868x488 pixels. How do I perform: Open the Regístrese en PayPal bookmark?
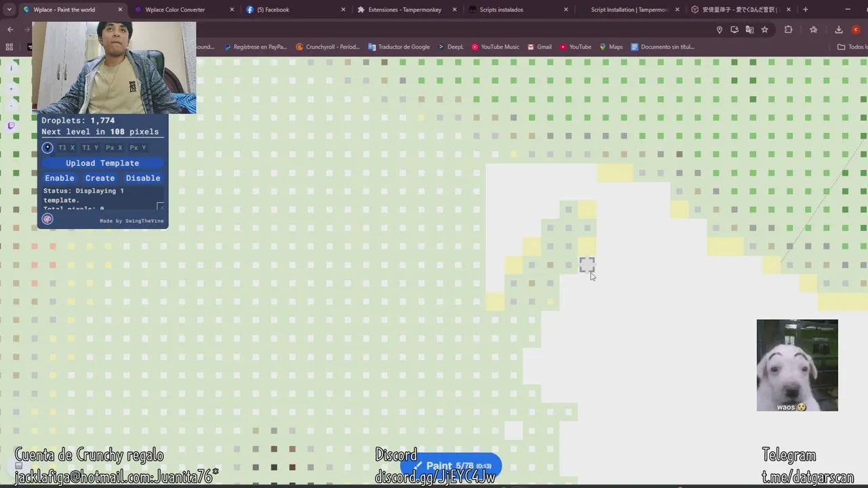(255, 47)
